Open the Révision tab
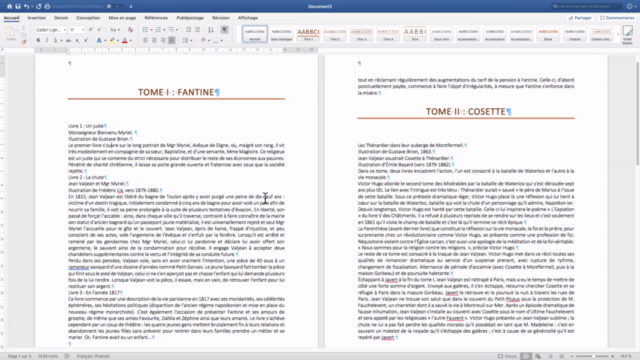 (x=221, y=18)
